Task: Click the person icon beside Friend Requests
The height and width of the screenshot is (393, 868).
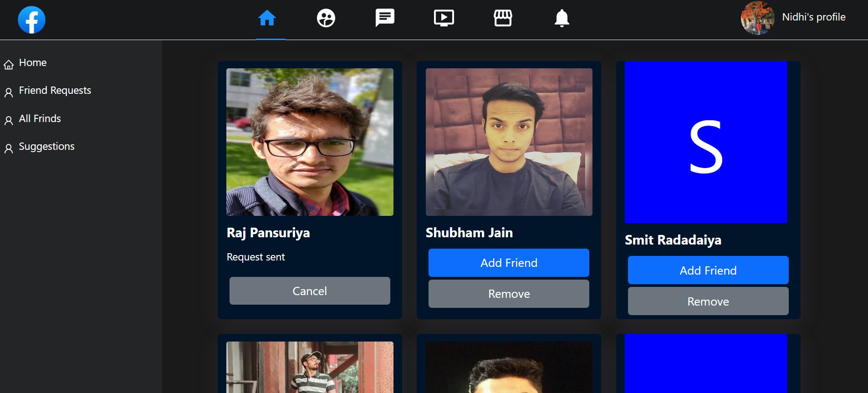Action: click(9, 93)
